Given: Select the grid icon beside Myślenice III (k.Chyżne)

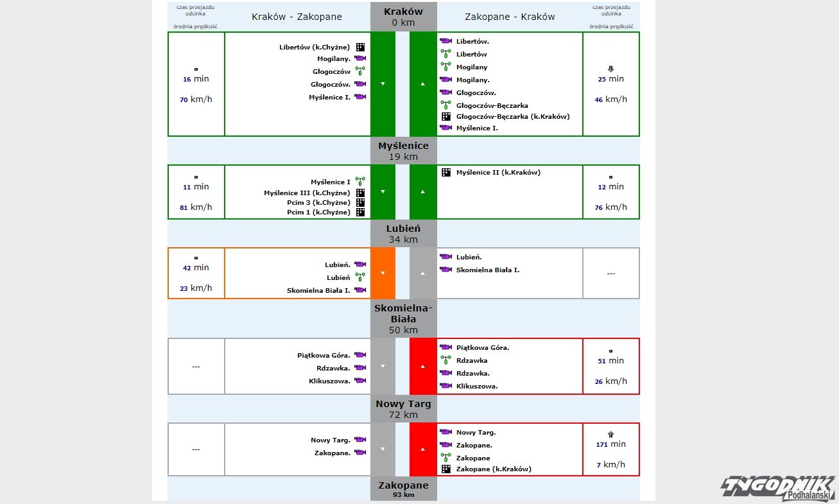Looking at the screenshot, I should point(361,193).
